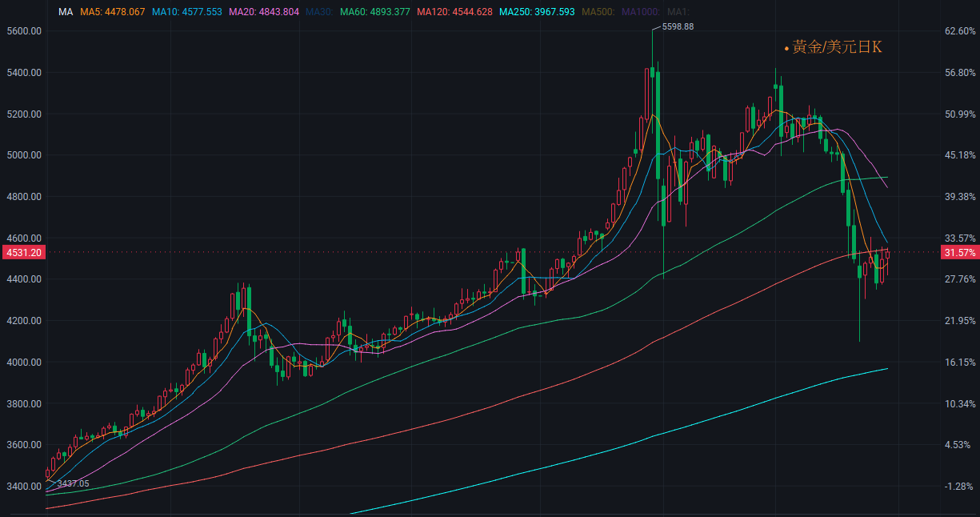Click the MA250 legend entry

536,12
